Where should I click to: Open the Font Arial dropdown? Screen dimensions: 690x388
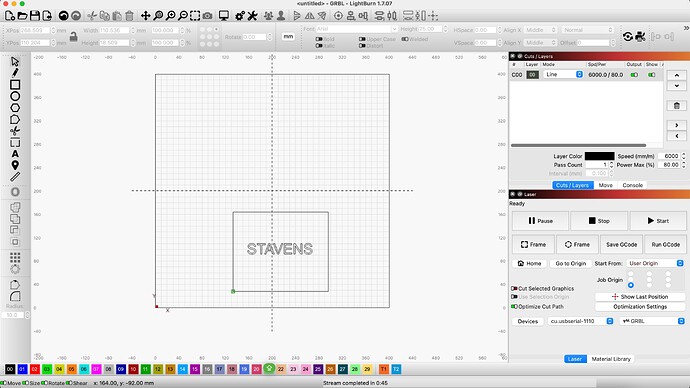[356, 29]
